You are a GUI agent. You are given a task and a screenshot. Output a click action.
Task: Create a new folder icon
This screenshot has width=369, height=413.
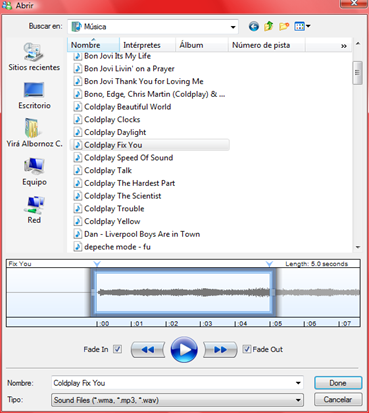(x=284, y=26)
